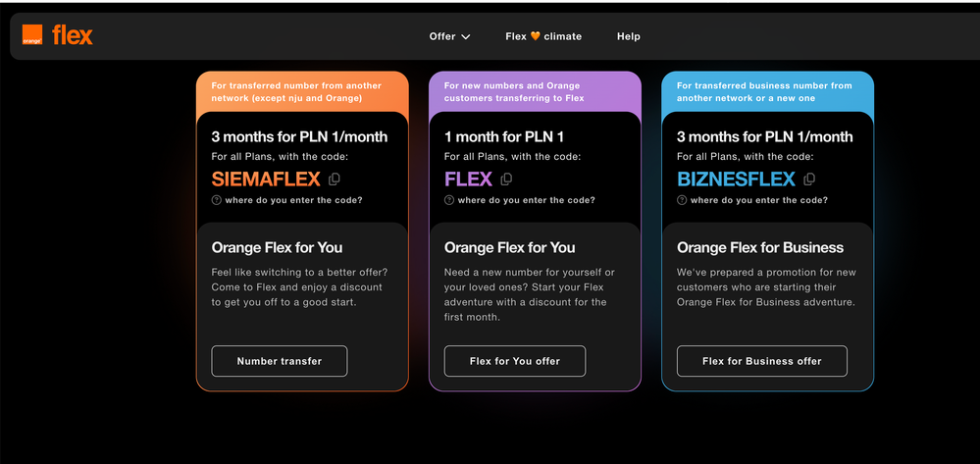The image size is (980, 464).
Task: Click the purple FLEX promo code text
Action: coord(468,180)
